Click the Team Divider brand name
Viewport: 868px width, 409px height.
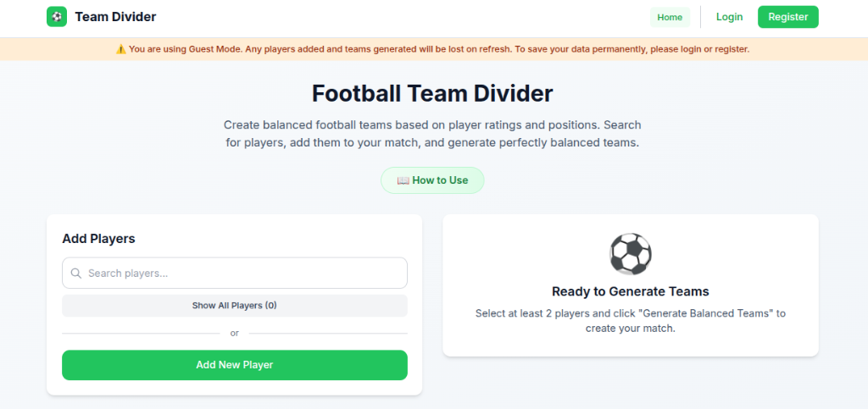coord(115,17)
